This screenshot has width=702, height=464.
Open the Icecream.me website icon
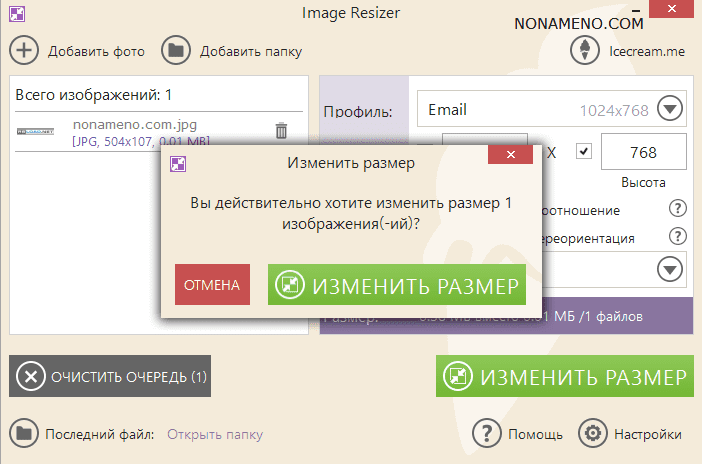click(584, 50)
